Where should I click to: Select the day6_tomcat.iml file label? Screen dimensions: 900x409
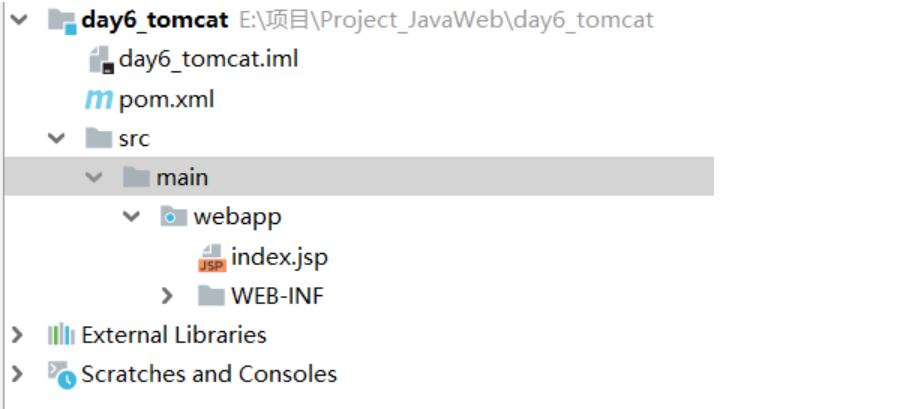[x=209, y=60]
